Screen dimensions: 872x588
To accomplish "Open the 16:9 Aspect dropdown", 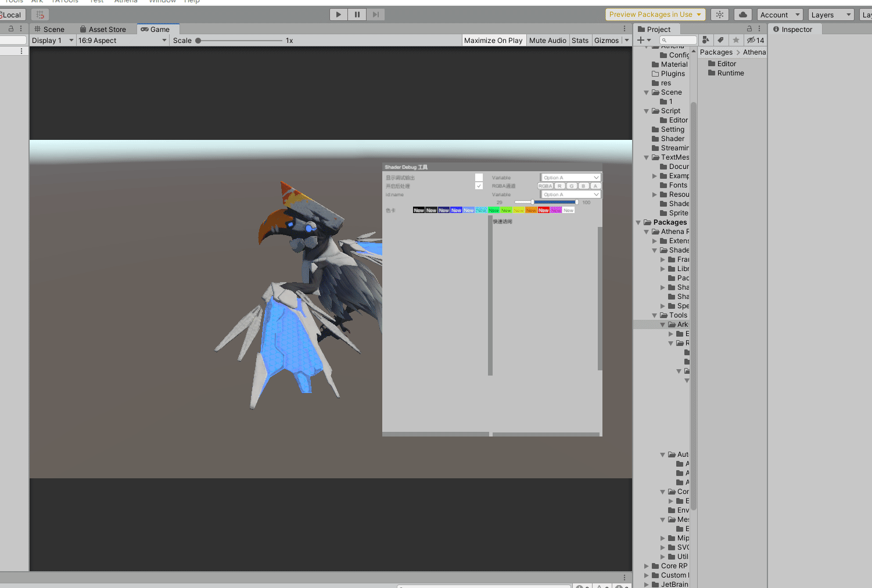I will pos(122,41).
